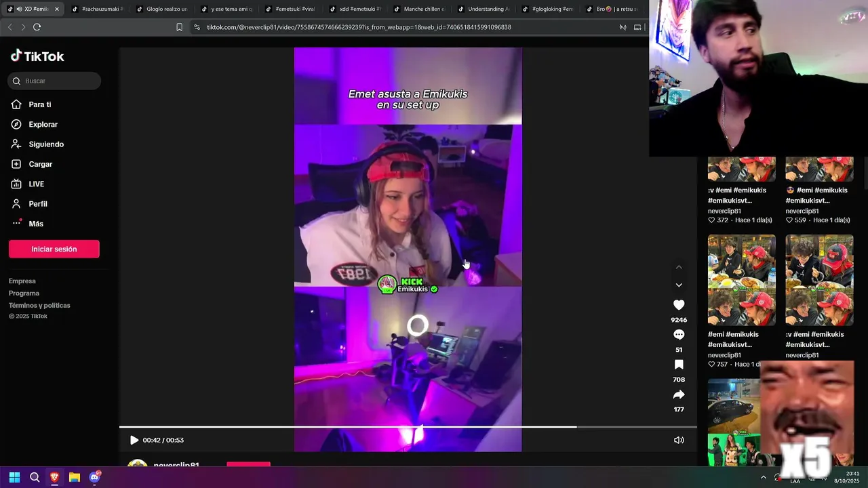Switch to the Manche chillen tab
868x488 pixels.
pos(419,9)
